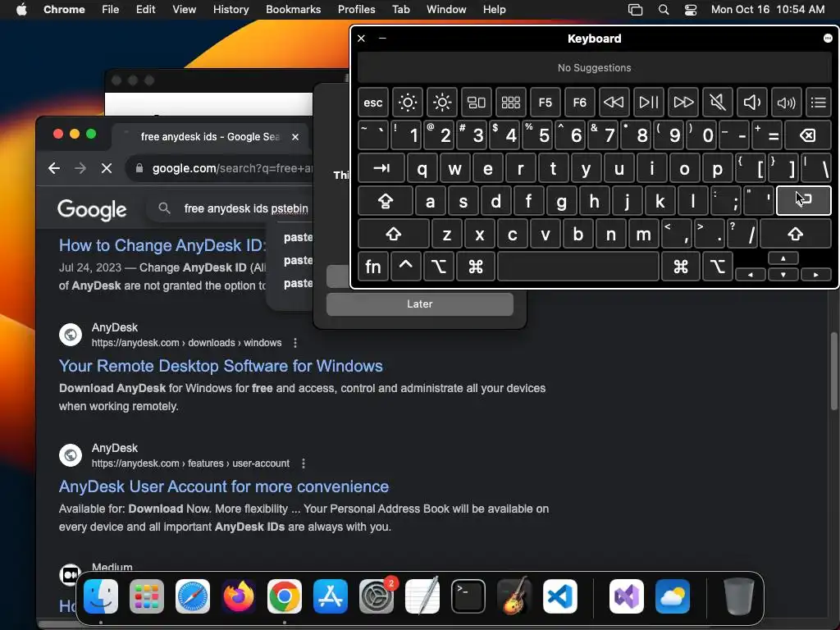Open System Settings from the Dock
Screen dimensions: 840x630
376,596
